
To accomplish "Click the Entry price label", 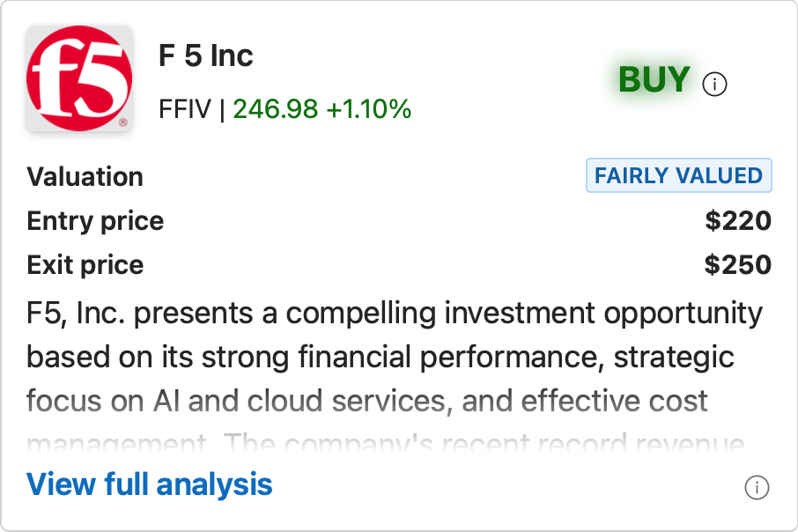I will (x=95, y=221).
